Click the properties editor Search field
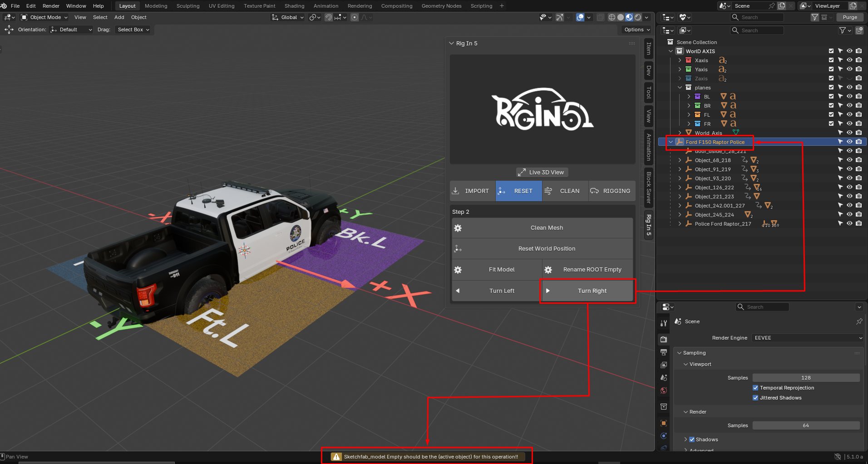 click(762, 307)
